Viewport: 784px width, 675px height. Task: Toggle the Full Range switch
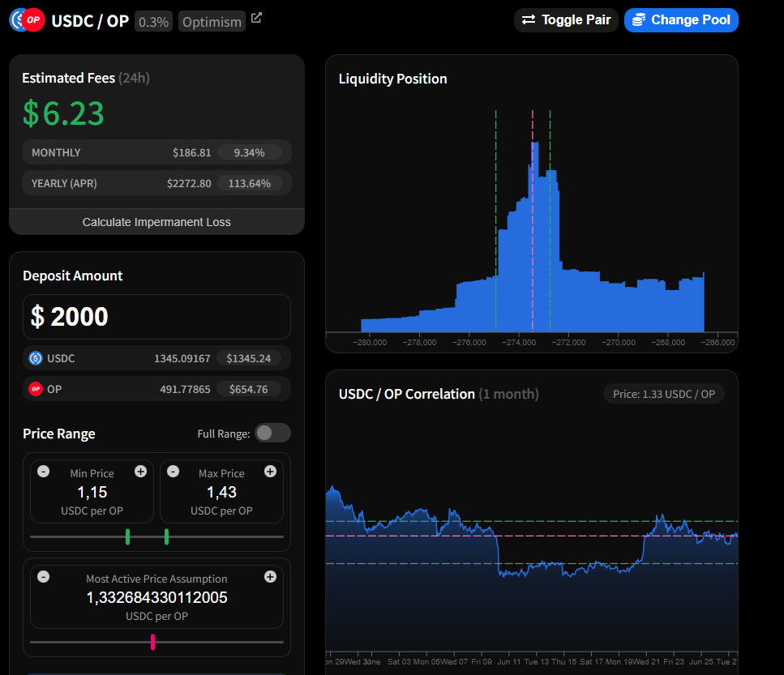click(x=272, y=433)
